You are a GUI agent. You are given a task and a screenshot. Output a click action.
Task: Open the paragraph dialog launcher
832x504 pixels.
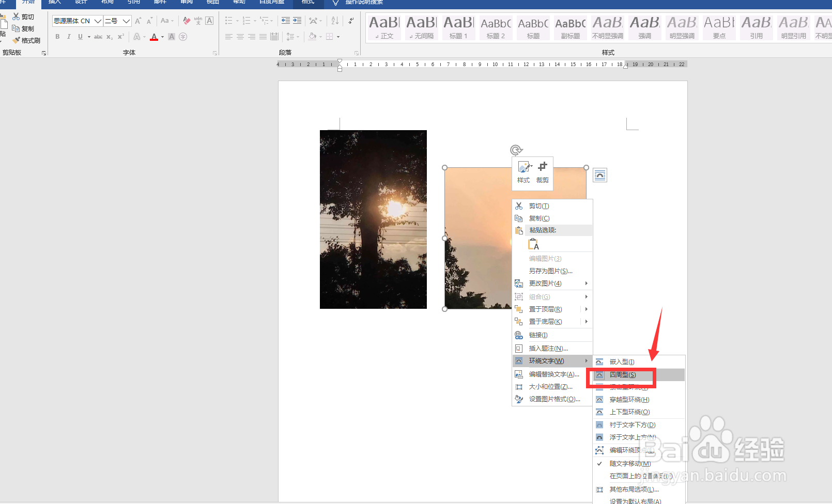click(x=357, y=53)
